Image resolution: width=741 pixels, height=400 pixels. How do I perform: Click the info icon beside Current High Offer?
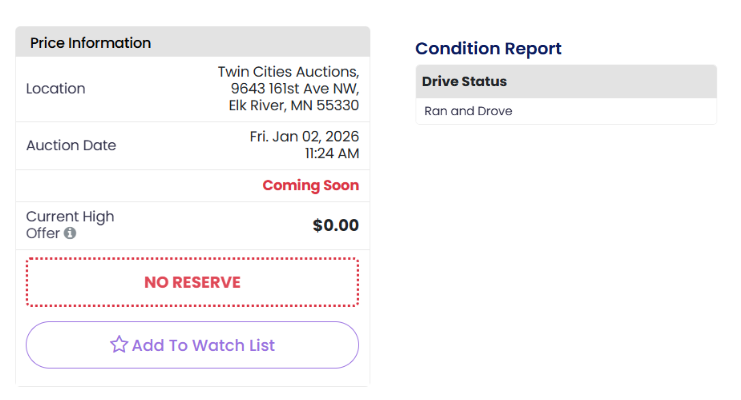[70, 234]
